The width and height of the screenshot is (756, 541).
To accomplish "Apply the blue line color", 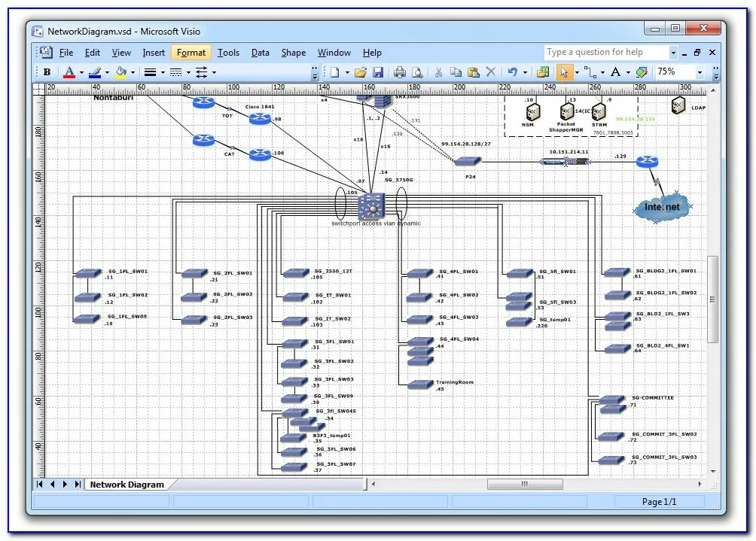I will point(95,72).
